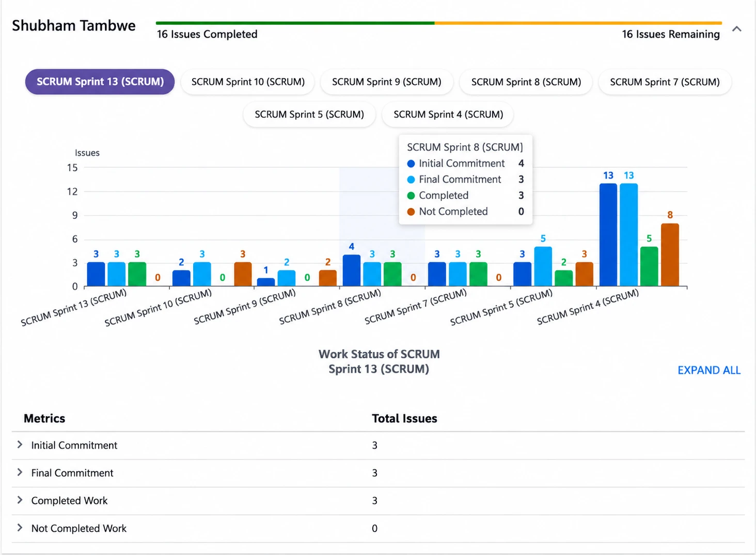The width and height of the screenshot is (756, 555).
Task: Click x-axis label 'SCRUM Sprint 9 (SCRUM)'
Action: [x=245, y=307]
